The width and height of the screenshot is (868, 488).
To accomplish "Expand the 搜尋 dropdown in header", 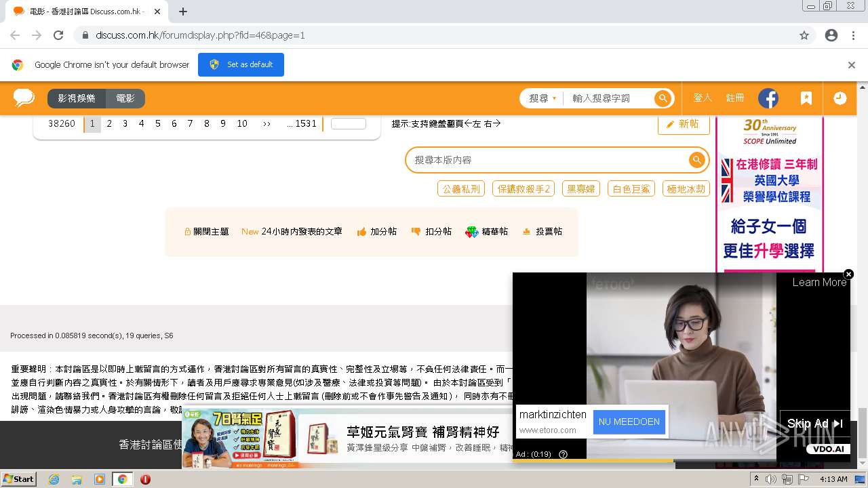I will click(x=542, y=98).
